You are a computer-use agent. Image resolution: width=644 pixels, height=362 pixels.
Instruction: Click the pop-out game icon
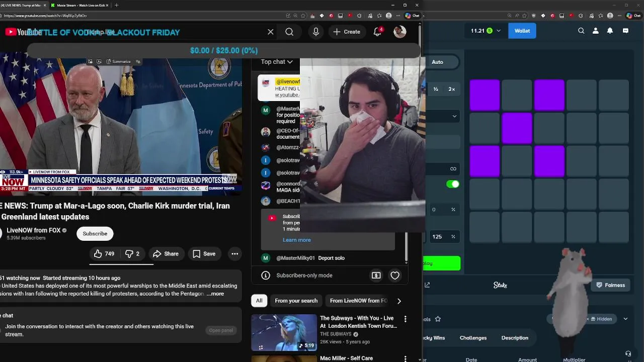click(427, 285)
